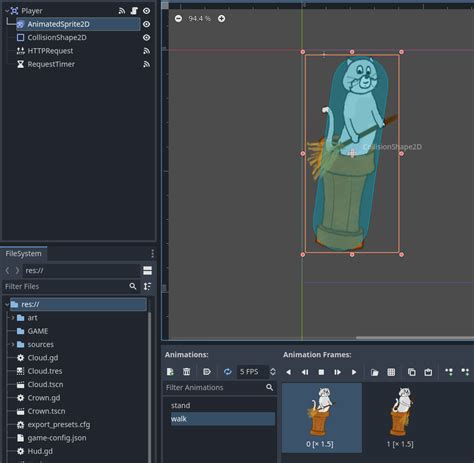
Task: Zoom out of the viewport with minus
Action: click(178, 19)
